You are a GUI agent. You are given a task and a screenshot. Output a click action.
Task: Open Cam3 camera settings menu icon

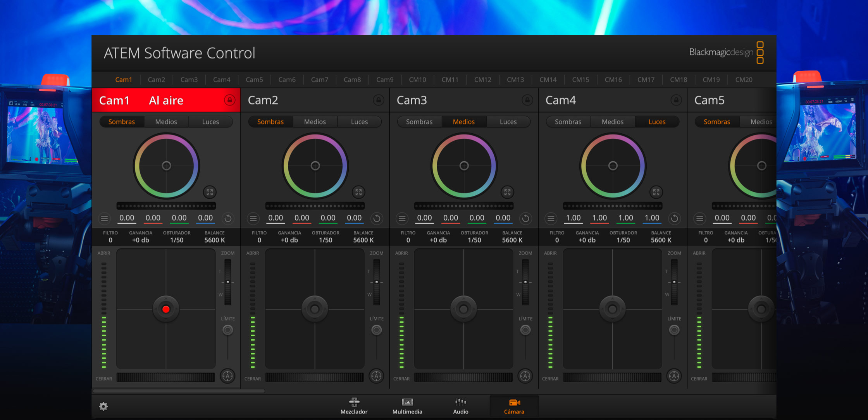point(402,219)
